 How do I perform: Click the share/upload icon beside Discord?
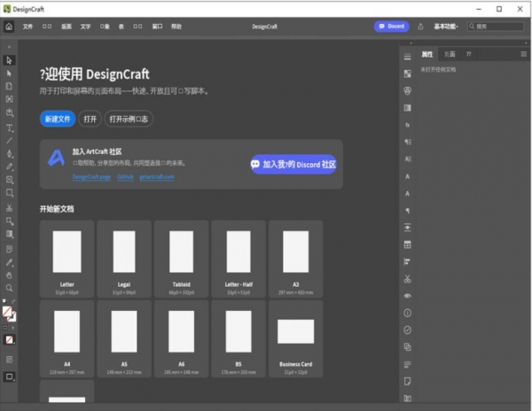[420, 27]
